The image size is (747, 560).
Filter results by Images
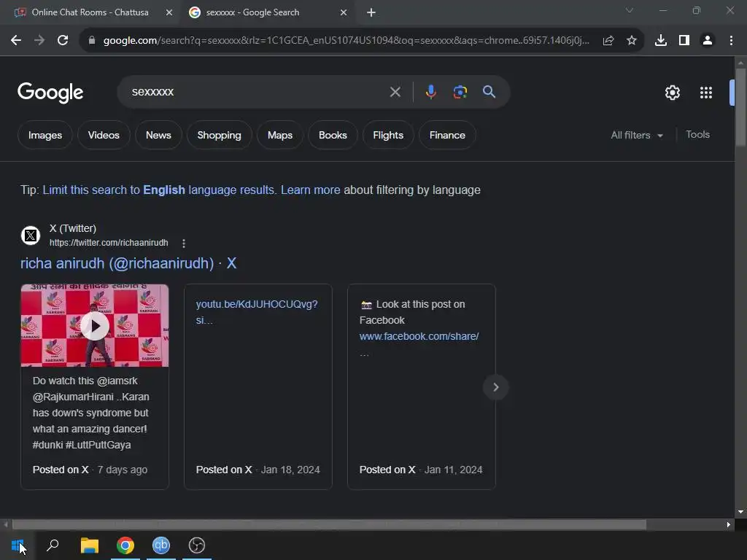[x=45, y=135]
